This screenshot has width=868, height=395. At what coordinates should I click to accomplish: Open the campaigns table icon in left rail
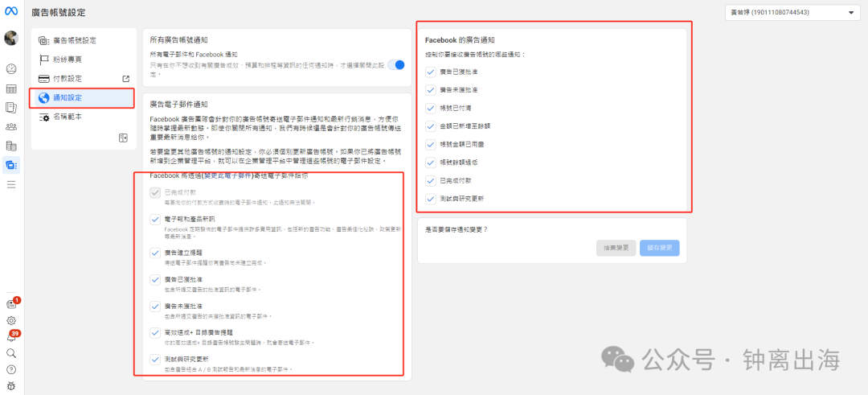point(11,88)
